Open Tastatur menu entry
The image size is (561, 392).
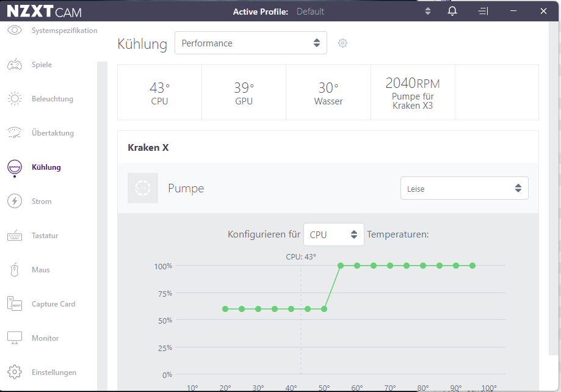(45, 236)
